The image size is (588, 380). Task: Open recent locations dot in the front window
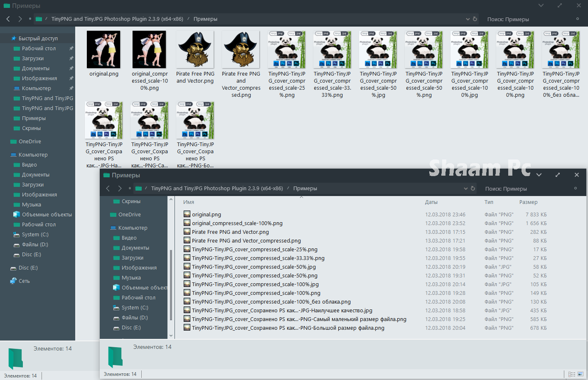(x=130, y=189)
